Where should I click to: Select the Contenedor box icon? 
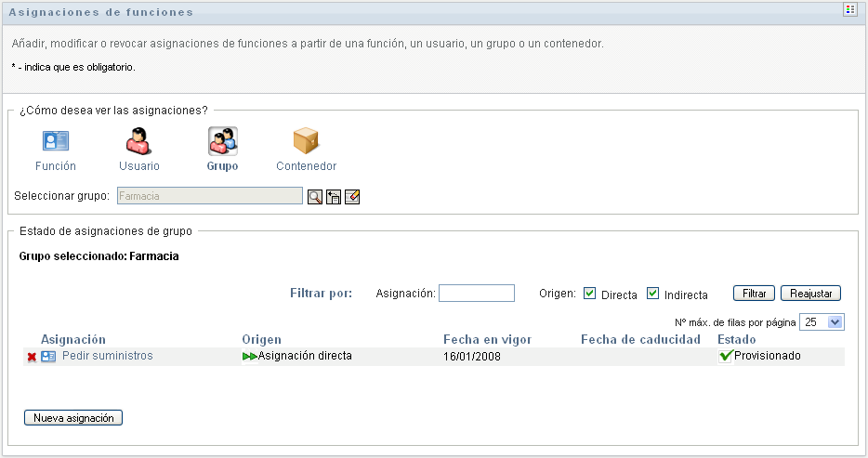pyautogui.click(x=306, y=141)
